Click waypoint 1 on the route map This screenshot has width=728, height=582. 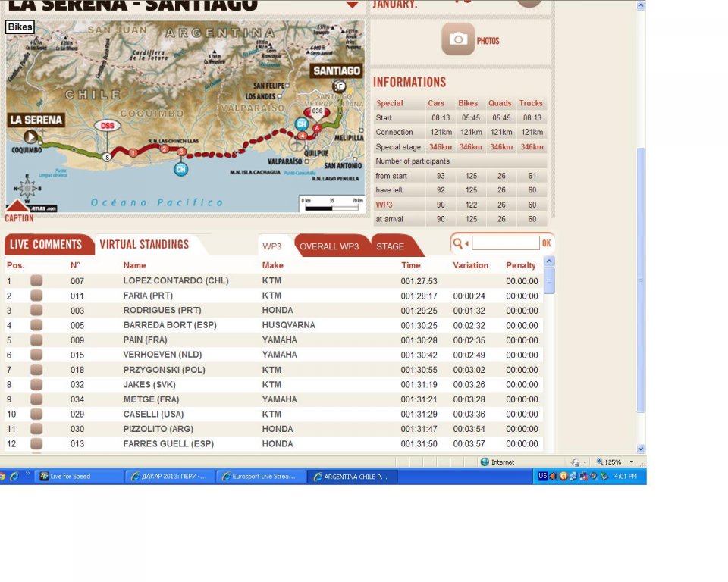pos(133,152)
